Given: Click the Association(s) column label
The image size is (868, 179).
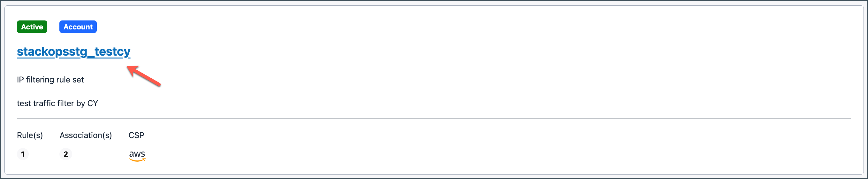Looking at the screenshot, I should click(86, 135).
